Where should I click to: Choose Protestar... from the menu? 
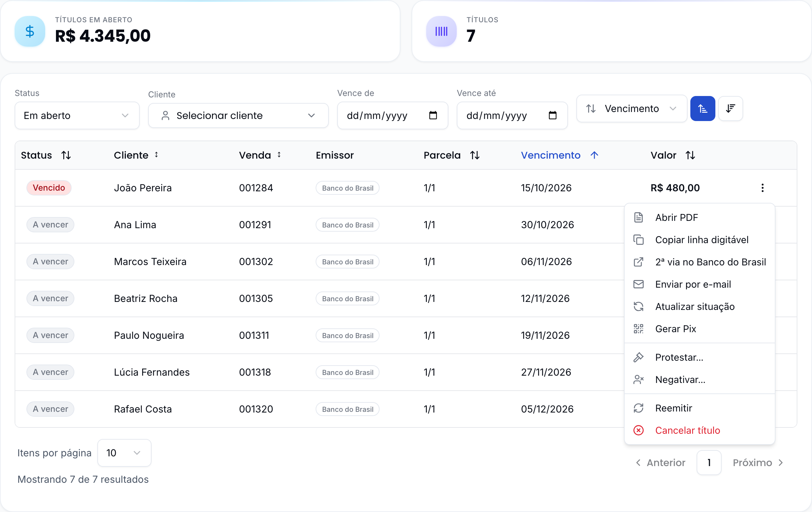click(x=700, y=357)
